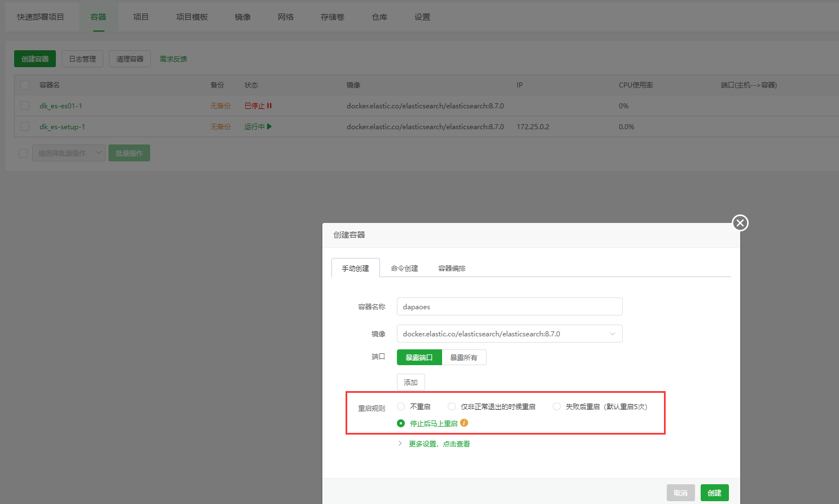Check the box for dk_es-setup-1 row
The width and height of the screenshot is (839, 504).
pos(25,126)
